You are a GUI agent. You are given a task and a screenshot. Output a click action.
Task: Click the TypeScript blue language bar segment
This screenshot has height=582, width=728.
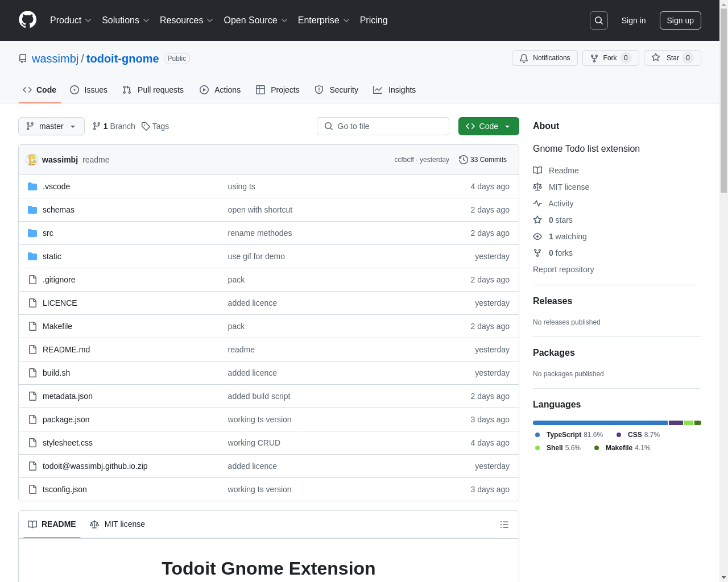(x=600, y=423)
